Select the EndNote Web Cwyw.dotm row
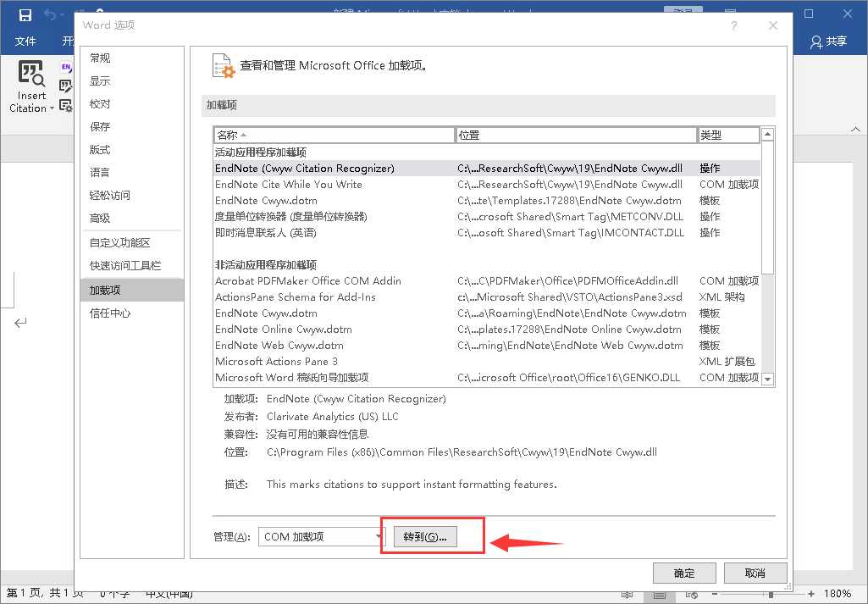This screenshot has height=604, width=868. [487, 345]
